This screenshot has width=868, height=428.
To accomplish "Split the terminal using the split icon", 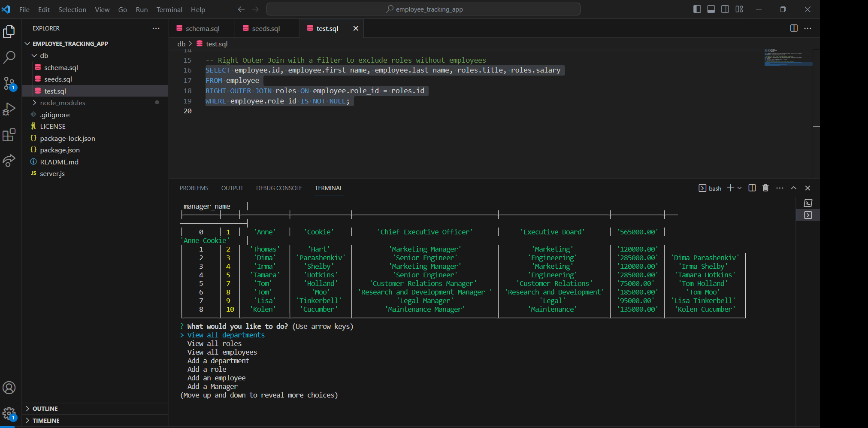I will click(751, 188).
